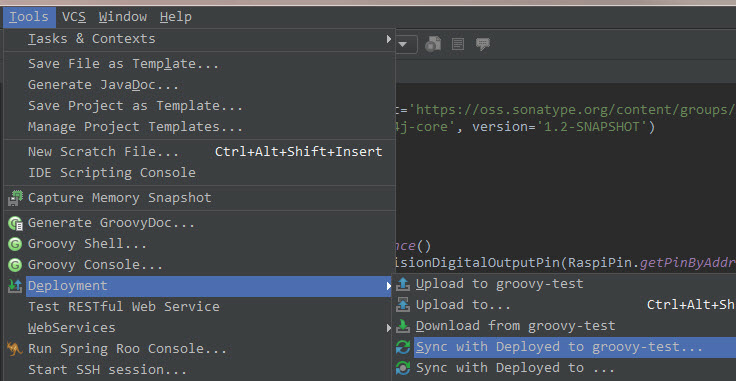Click the Sync with Deployed to groovy-test icon

point(403,347)
